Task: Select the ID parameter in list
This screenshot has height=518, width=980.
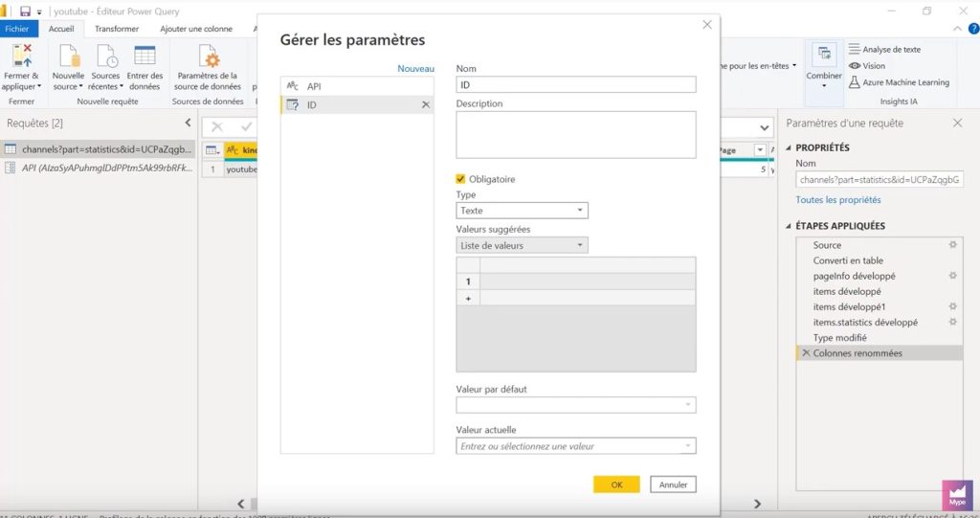Action: click(x=357, y=104)
